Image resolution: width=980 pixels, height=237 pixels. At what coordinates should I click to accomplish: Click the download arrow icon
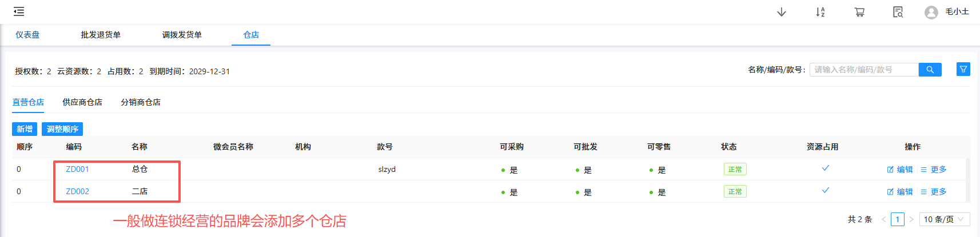tap(781, 12)
